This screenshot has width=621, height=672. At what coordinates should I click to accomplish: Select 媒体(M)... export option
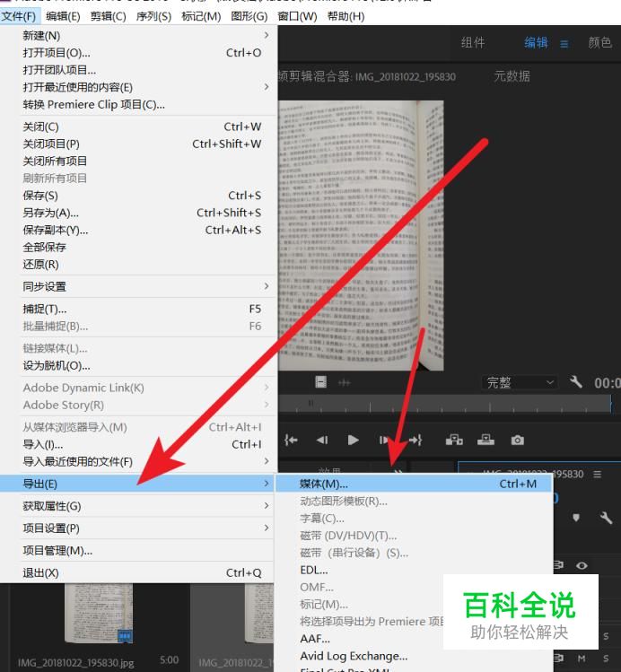[x=414, y=484]
